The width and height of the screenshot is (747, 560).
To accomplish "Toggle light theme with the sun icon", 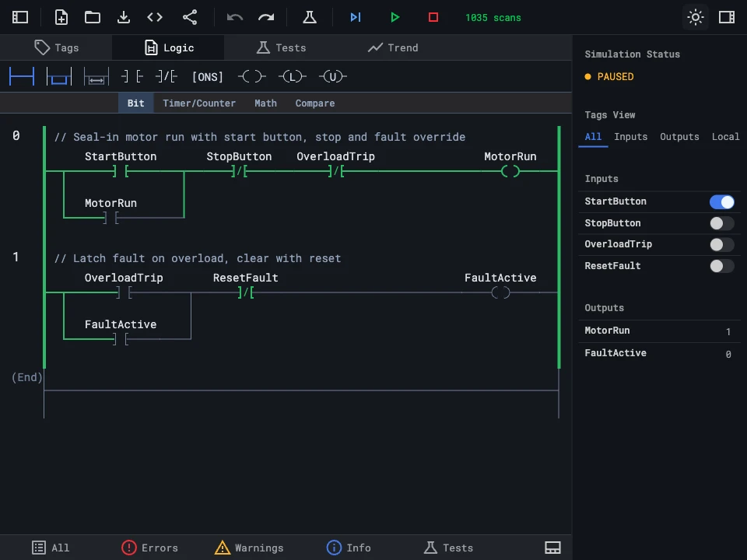I will (x=695, y=17).
